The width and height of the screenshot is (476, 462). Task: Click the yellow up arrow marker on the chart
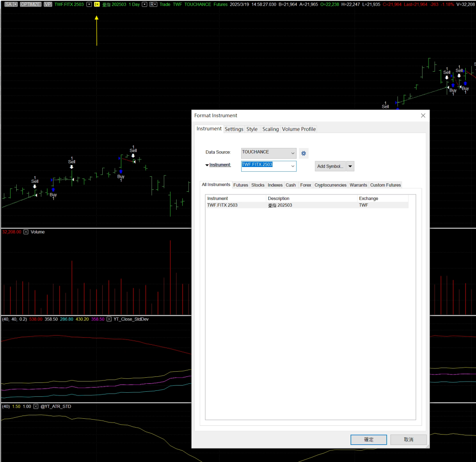pyautogui.click(x=97, y=31)
